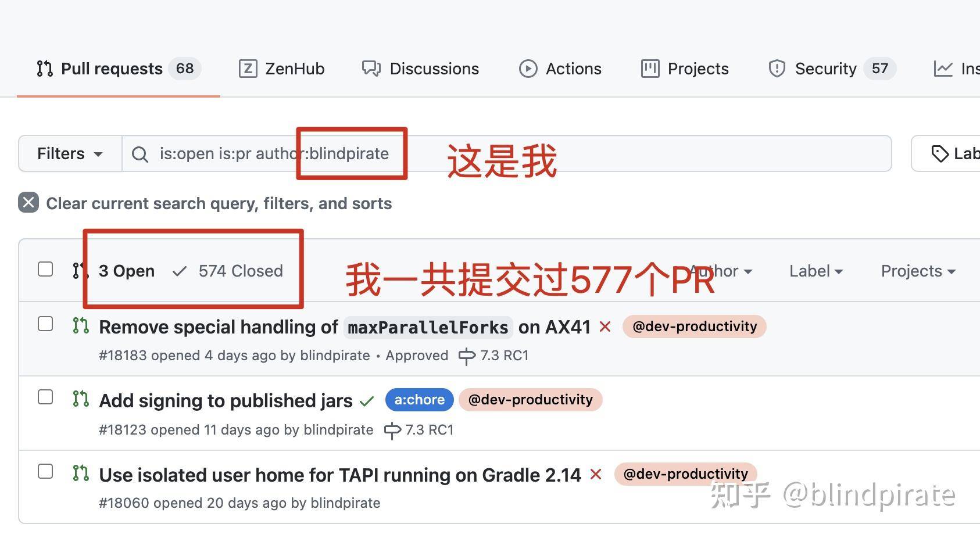The image size is (980, 538).
Task: Expand the Filters dropdown
Action: point(70,153)
